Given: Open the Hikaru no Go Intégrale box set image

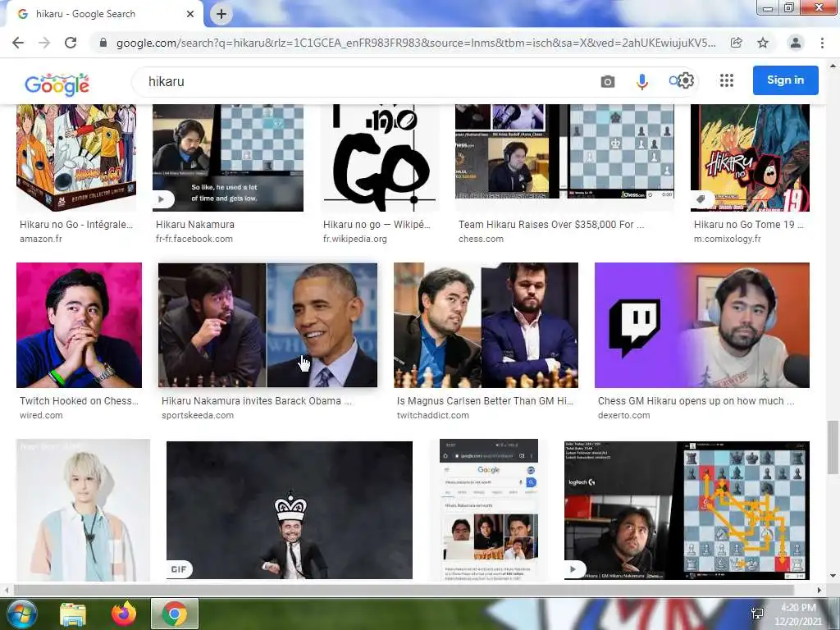Looking at the screenshot, I should (76, 157).
